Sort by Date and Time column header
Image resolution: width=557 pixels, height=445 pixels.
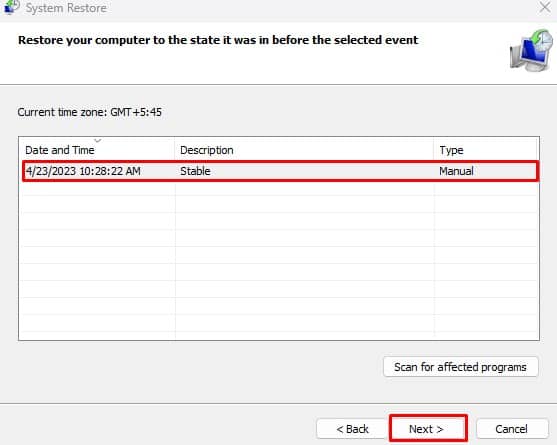click(x=97, y=150)
